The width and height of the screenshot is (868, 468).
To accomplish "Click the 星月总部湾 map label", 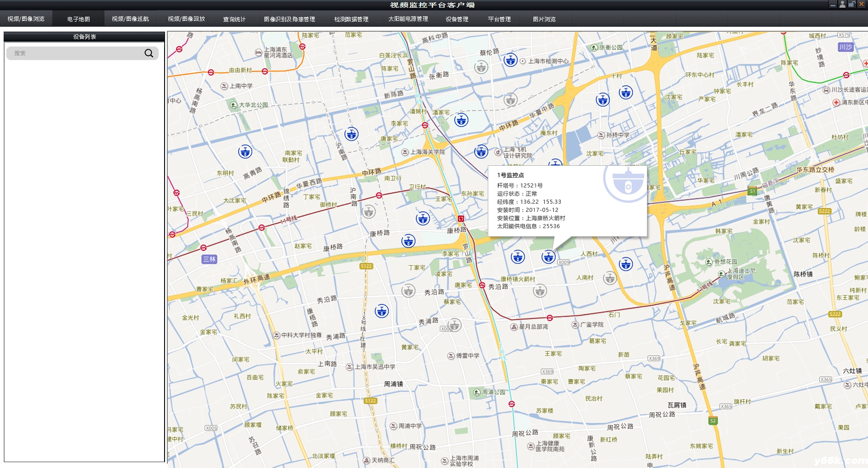I will pyautogui.click(x=533, y=326).
